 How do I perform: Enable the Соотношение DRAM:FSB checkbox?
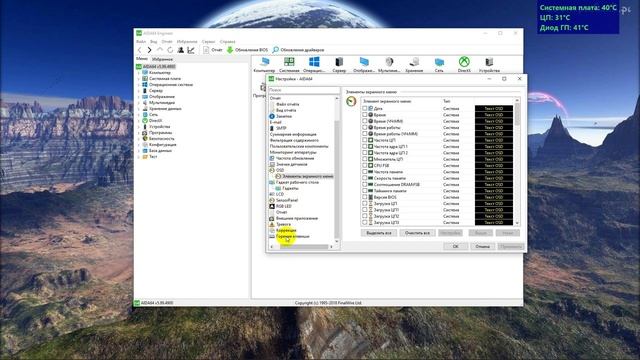click(364, 184)
